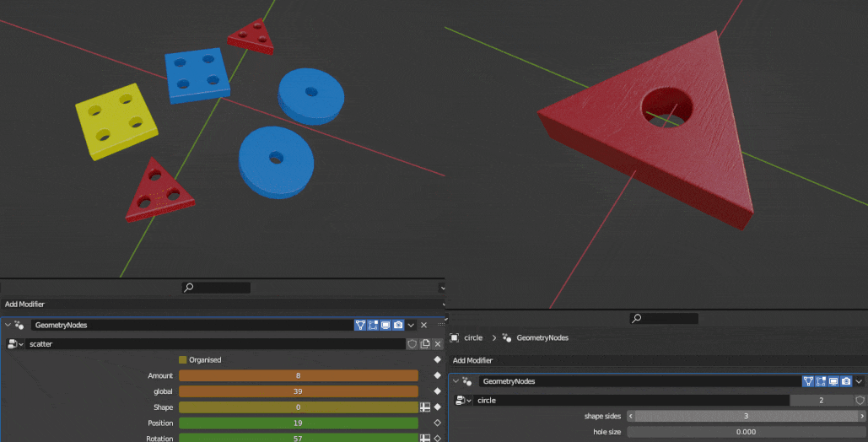Toggle edit mode display in right GeometryNodes modifier
The width and height of the screenshot is (868, 442).
click(821, 381)
